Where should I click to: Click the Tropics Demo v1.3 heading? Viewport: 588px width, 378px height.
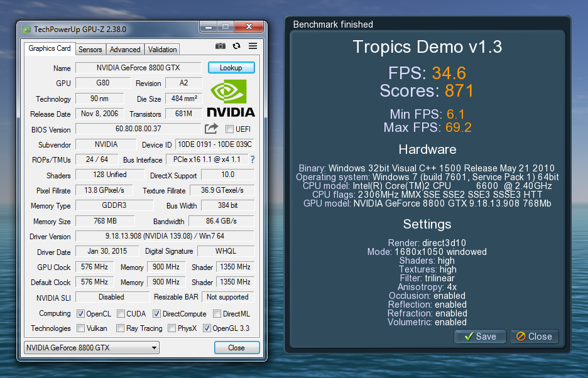pyautogui.click(x=428, y=47)
